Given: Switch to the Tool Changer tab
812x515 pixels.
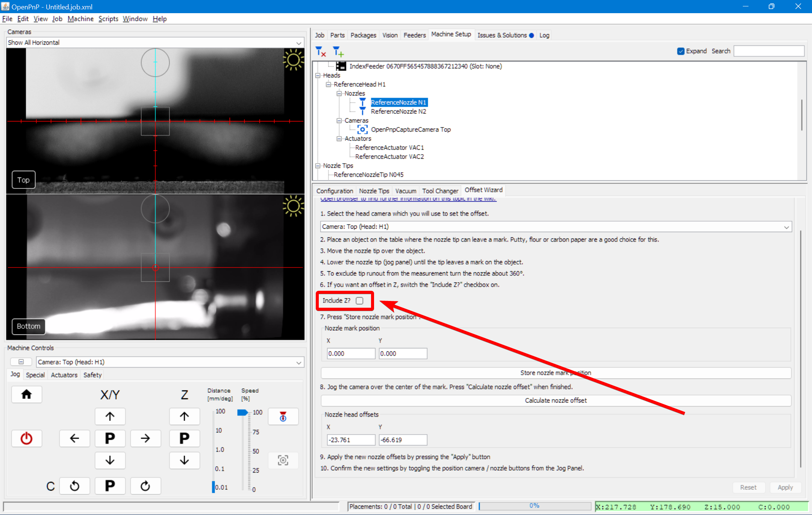Looking at the screenshot, I should pos(440,191).
